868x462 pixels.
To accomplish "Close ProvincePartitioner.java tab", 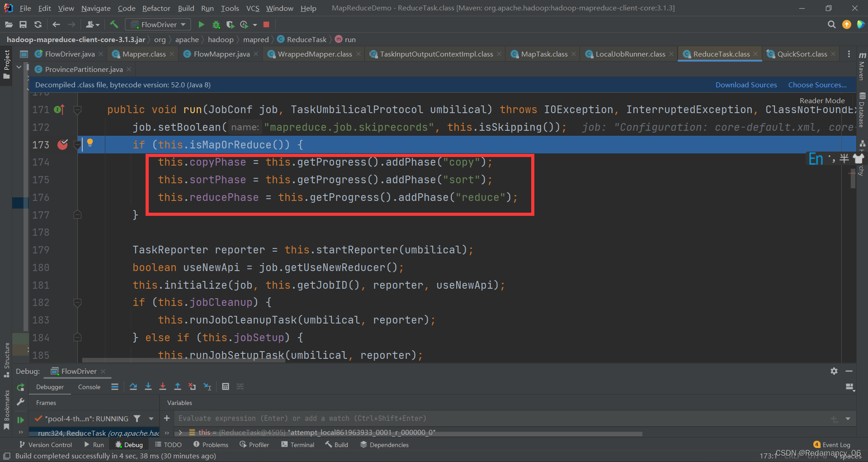I will (x=129, y=69).
